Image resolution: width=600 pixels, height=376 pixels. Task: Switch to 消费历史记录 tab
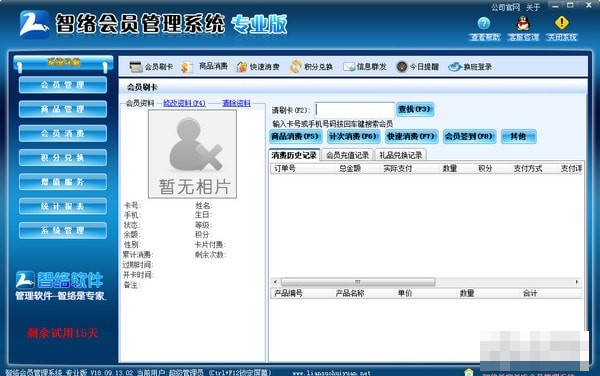coord(294,155)
